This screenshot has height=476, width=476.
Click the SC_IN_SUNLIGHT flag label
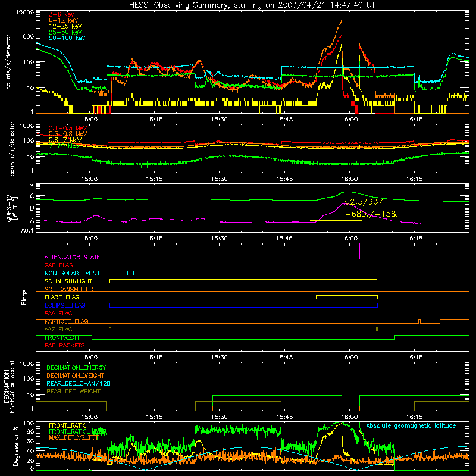[68, 281]
